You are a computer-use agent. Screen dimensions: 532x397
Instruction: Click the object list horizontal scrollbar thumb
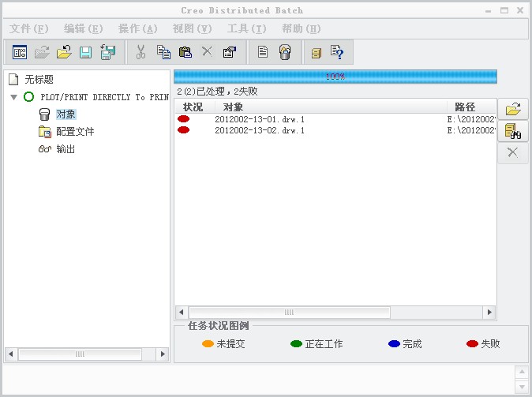coord(290,313)
